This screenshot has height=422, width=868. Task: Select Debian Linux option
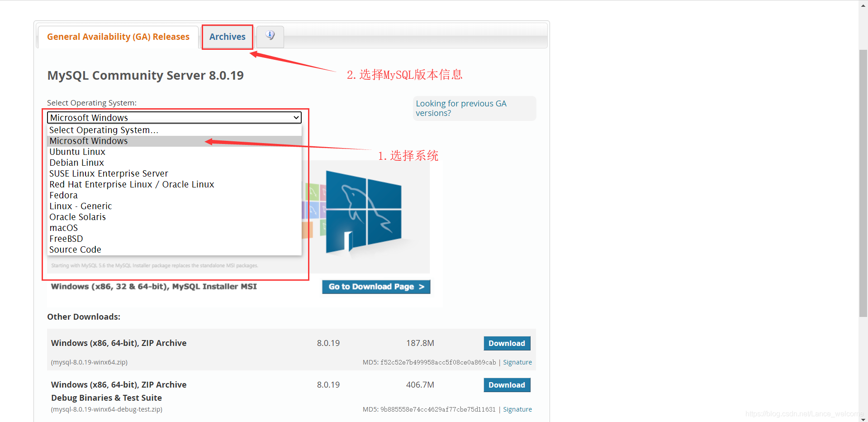[174, 163]
